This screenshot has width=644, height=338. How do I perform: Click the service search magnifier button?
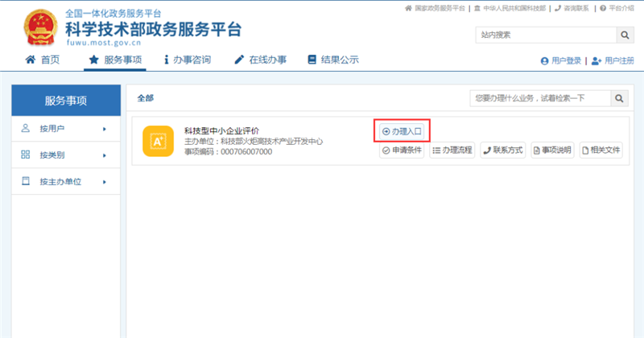point(619,98)
